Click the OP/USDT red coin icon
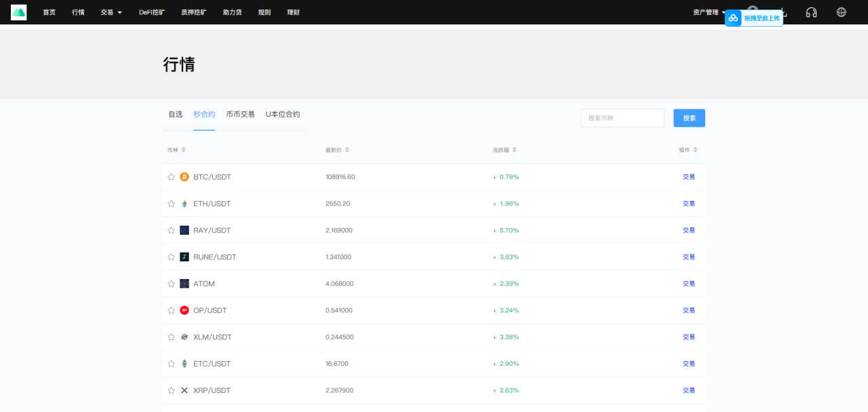Screen dimensions: 868x412 184,310
